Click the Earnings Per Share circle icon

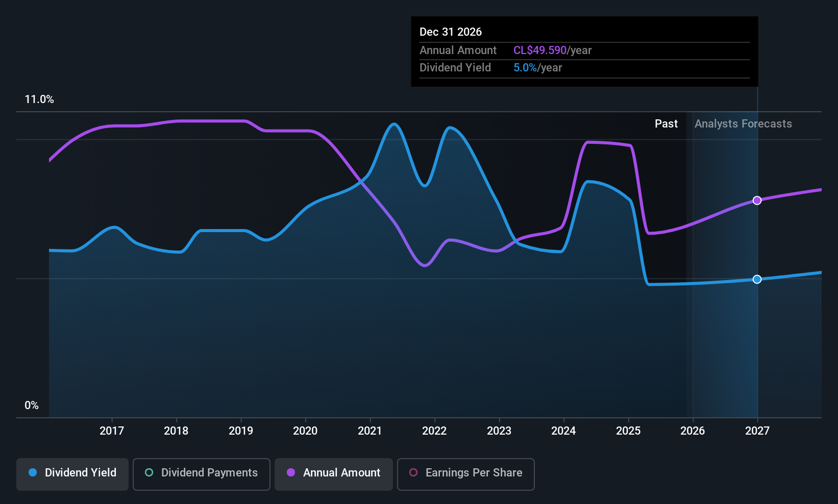click(x=413, y=472)
